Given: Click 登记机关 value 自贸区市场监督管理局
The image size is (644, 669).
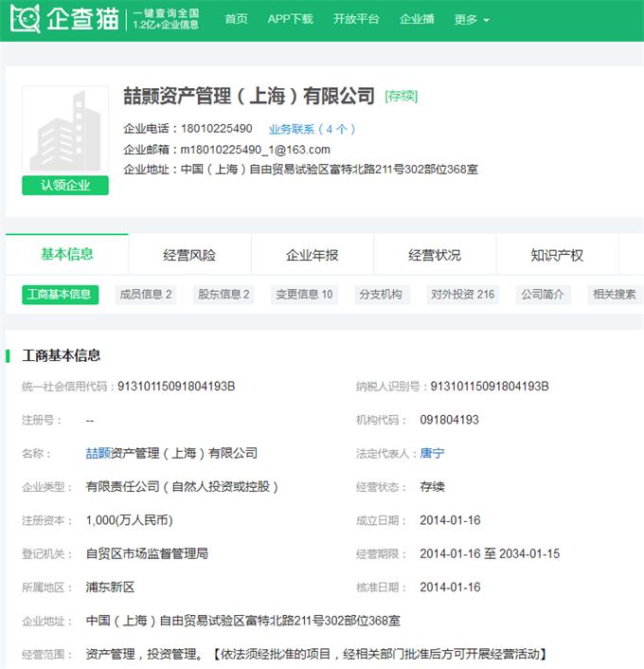Looking at the screenshot, I should click(147, 553).
